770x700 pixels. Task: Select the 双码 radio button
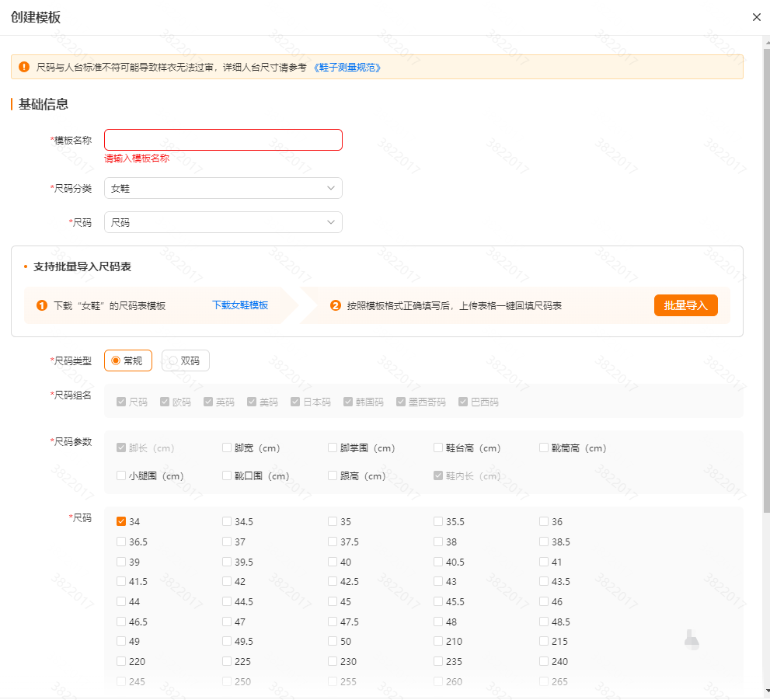click(x=174, y=360)
